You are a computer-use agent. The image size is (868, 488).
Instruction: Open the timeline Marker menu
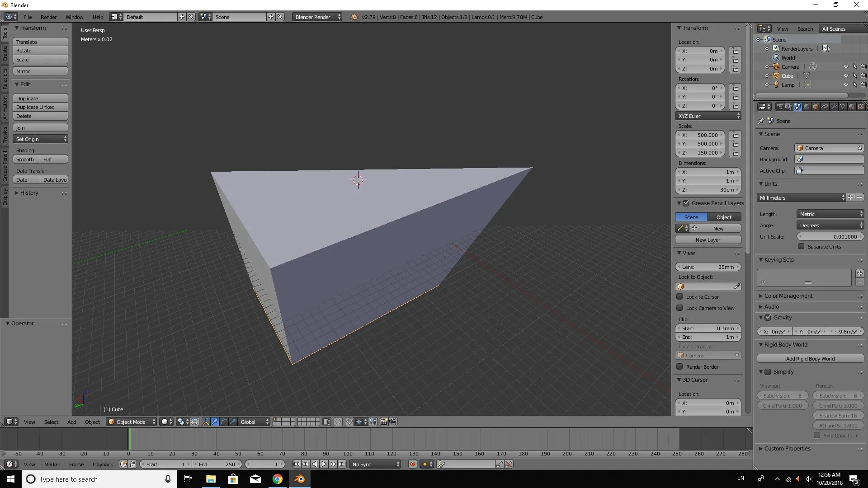click(x=52, y=465)
